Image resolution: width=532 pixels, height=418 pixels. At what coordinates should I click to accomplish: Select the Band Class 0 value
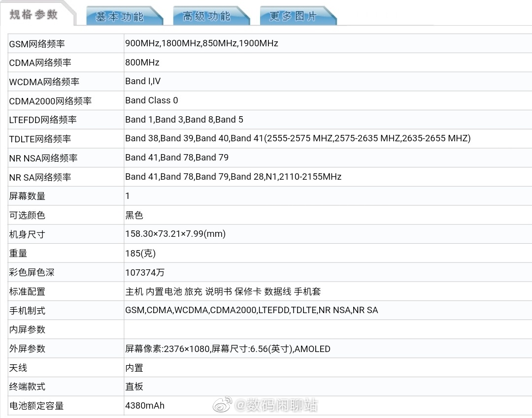152,100
